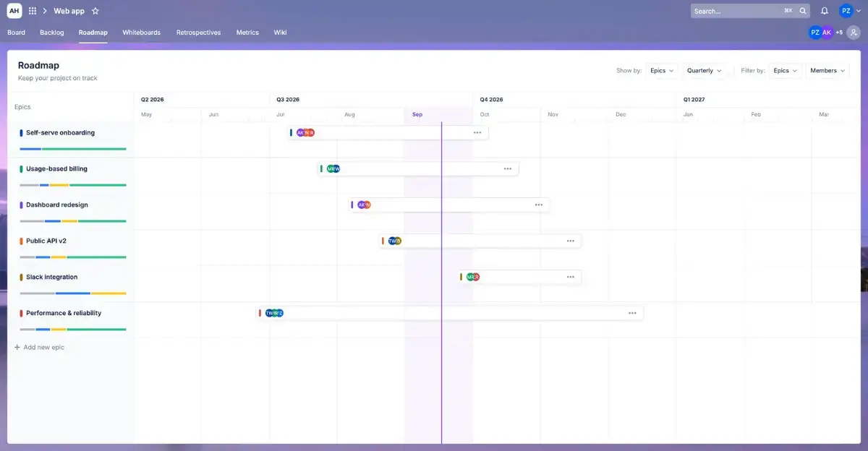Click progress bar under Dashboard redesign

click(73, 221)
